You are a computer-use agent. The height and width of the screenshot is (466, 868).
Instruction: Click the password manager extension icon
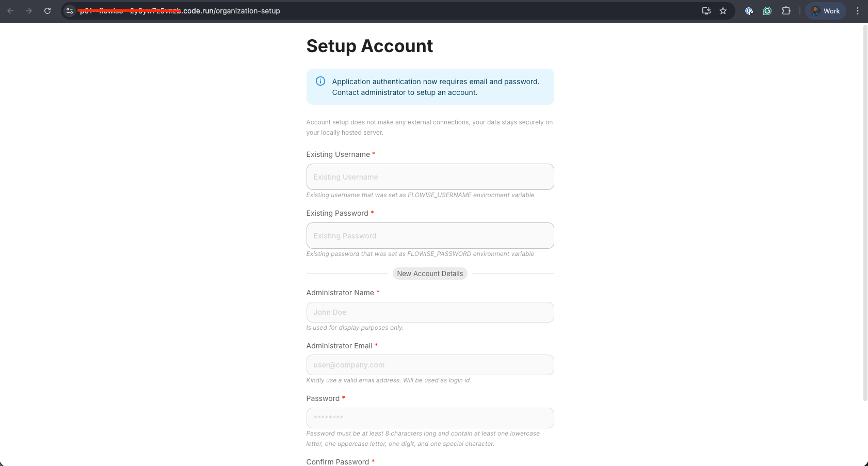pyautogui.click(x=749, y=11)
